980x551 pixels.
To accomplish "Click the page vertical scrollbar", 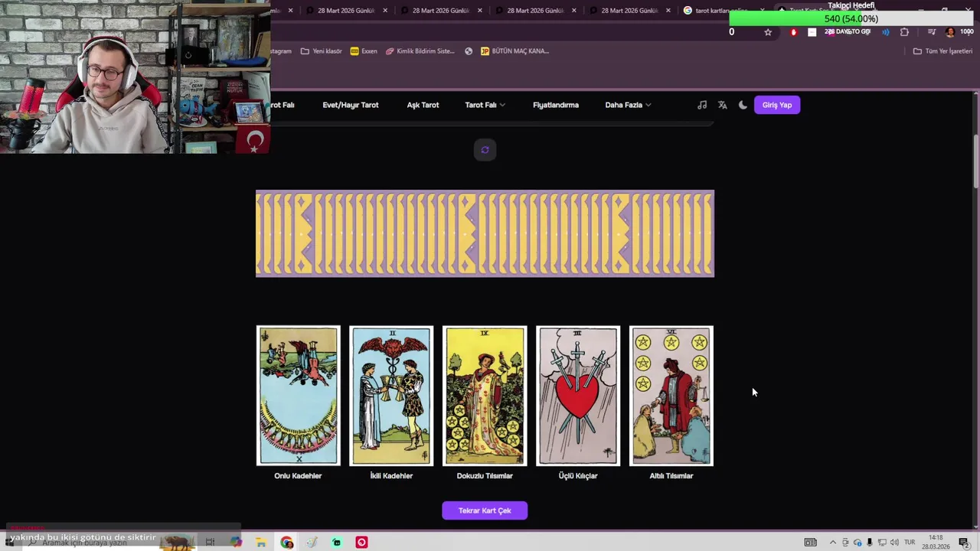I will coord(975,161).
